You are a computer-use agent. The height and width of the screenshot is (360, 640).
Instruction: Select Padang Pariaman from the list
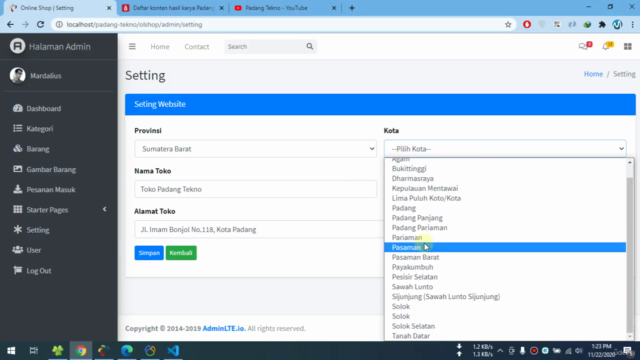[505, 227]
